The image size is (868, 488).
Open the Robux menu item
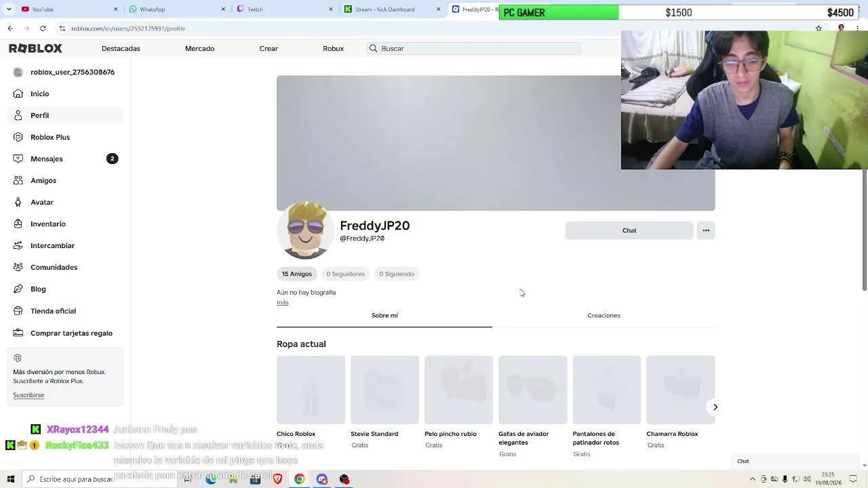pyautogui.click(x=333, y=48)
